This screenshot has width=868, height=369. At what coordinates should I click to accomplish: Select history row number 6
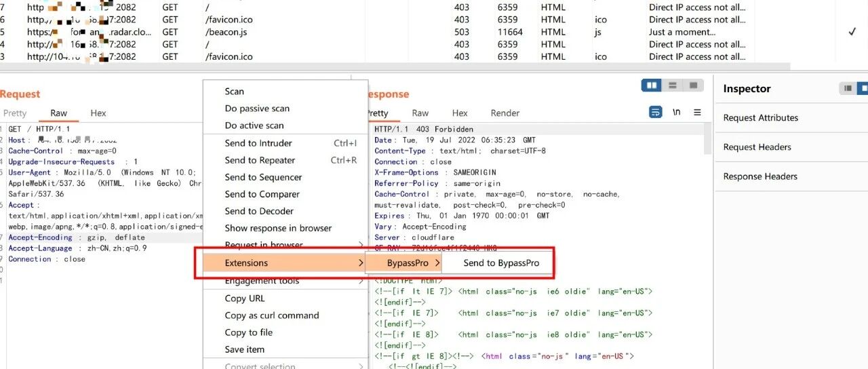pos(434,20)
